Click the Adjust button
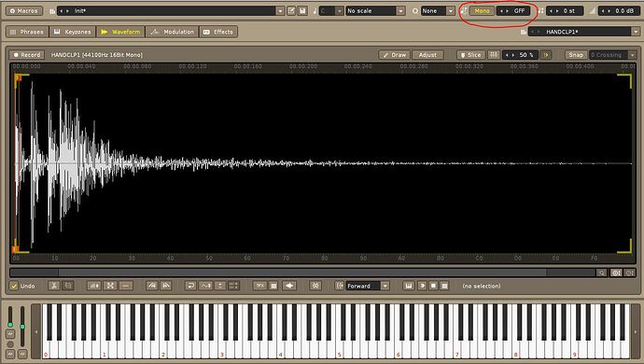The image size is (644, 364). click(427, 55)
